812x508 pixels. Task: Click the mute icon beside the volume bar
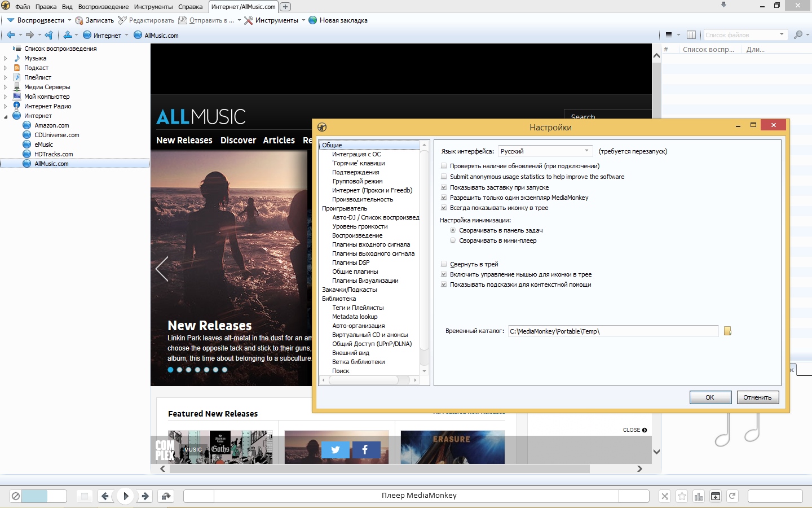pos(16,496)
